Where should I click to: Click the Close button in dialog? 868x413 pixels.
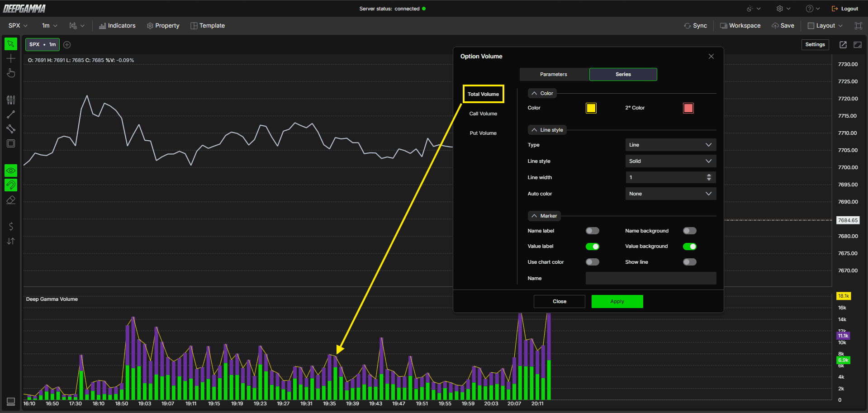(x=560, y=301)
